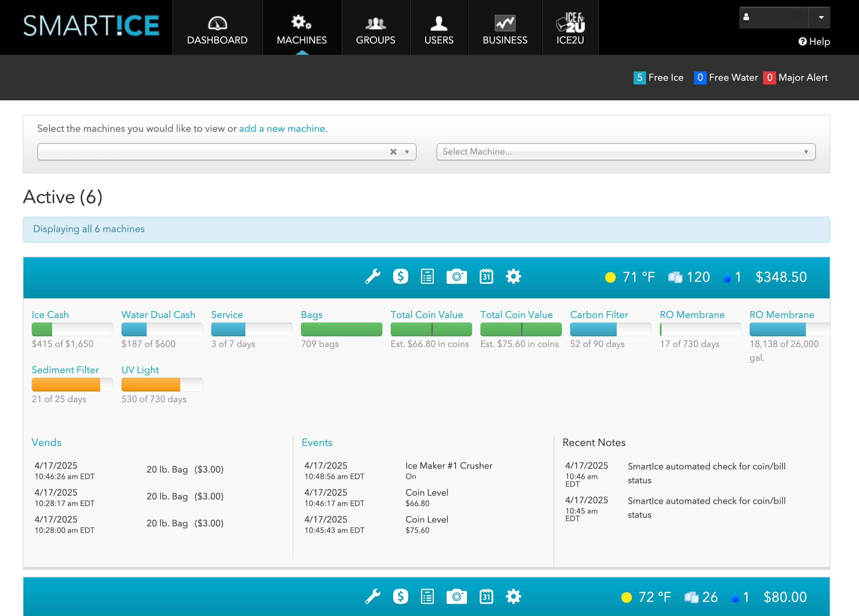Viewport: 859px width, 616px height.
Task: Open the calendar icon on first machine card
Action: [486, 277]
